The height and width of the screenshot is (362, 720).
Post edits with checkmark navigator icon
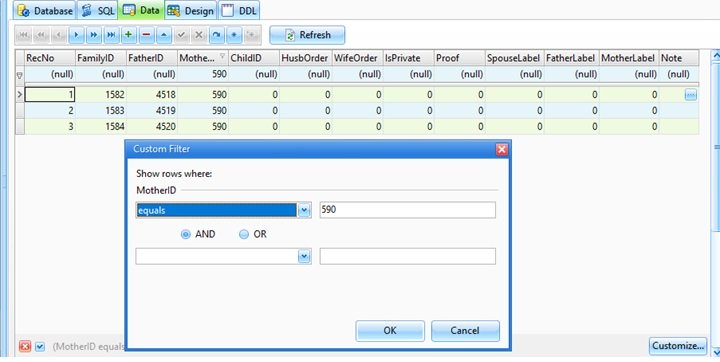tap(181, 35)
